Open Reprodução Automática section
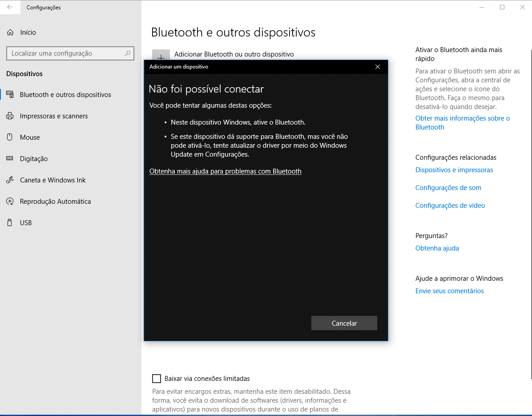Viewport: 532px width, 416px height. pyautogui.click(x=55, y=202)
